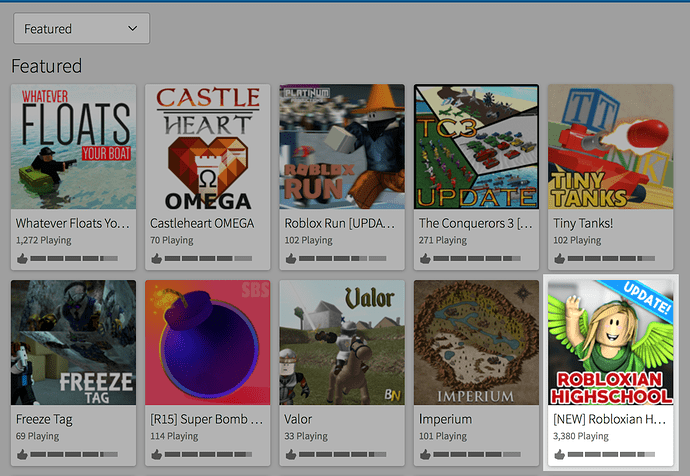Image resolution: width=690 pixels, height=476 pixels.
Task: Click the 'Castleheart OMEGA' title link
Action: tap(202, 223)
